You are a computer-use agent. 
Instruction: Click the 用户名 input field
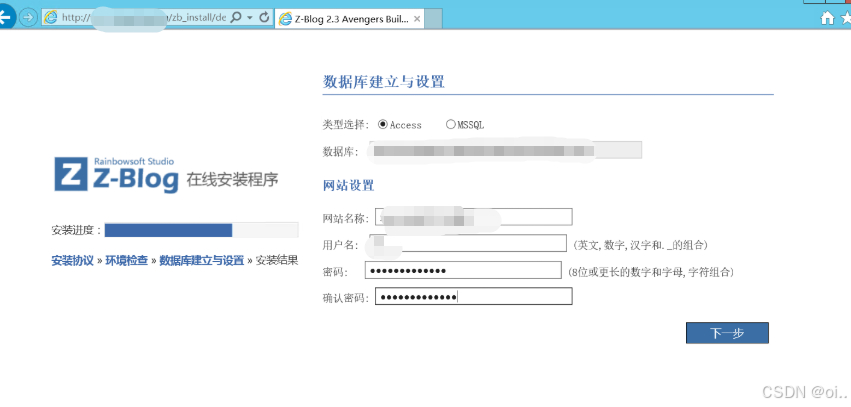(x=468, y=243)
